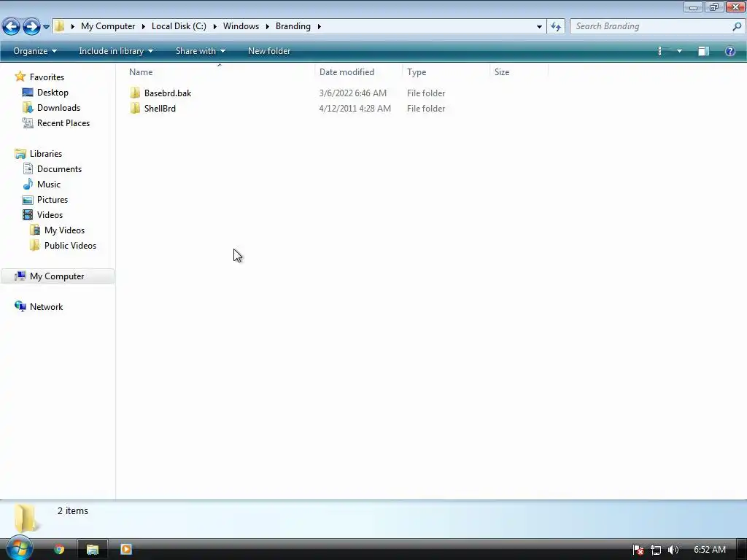Select the ShellBrd folder icon
Viewport: 747px width, 560px height.
pos(135,108)
